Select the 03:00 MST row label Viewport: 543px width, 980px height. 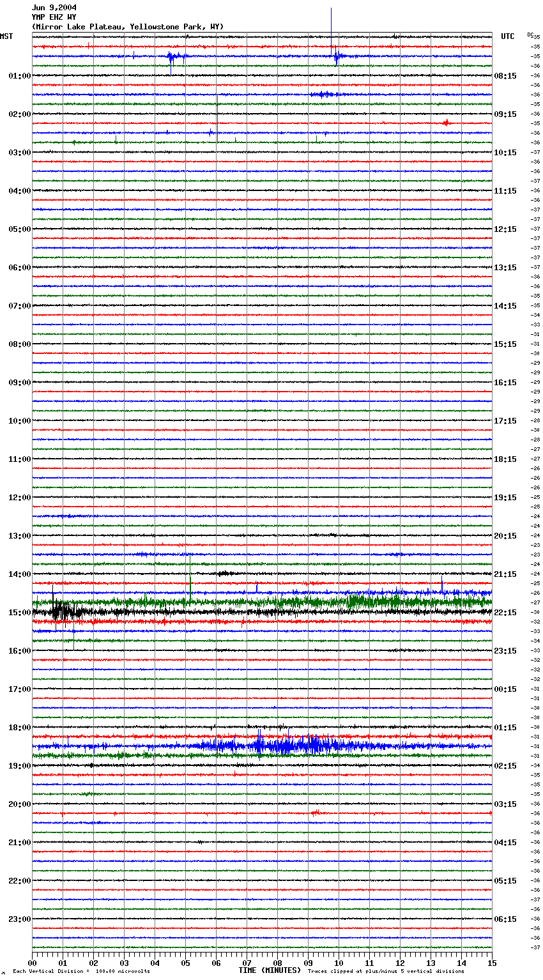coord(20,153)
